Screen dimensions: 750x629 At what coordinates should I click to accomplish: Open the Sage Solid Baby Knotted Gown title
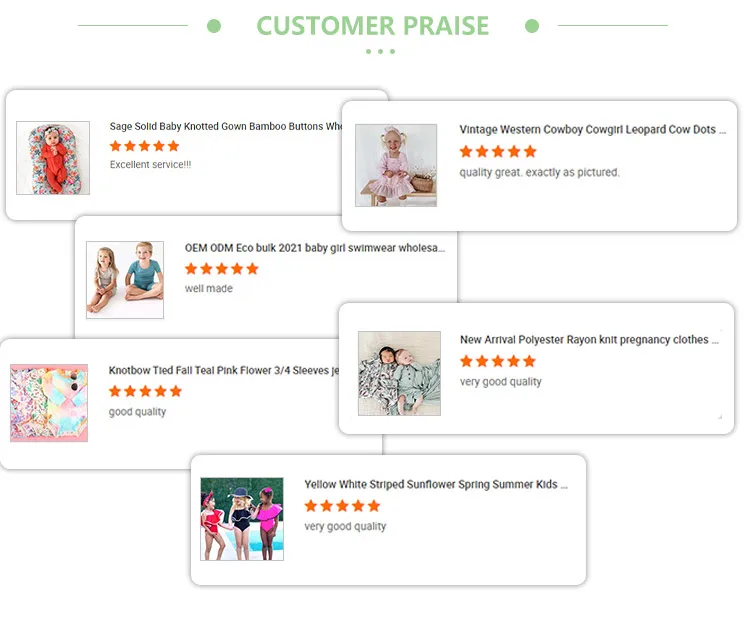point(226,127)
